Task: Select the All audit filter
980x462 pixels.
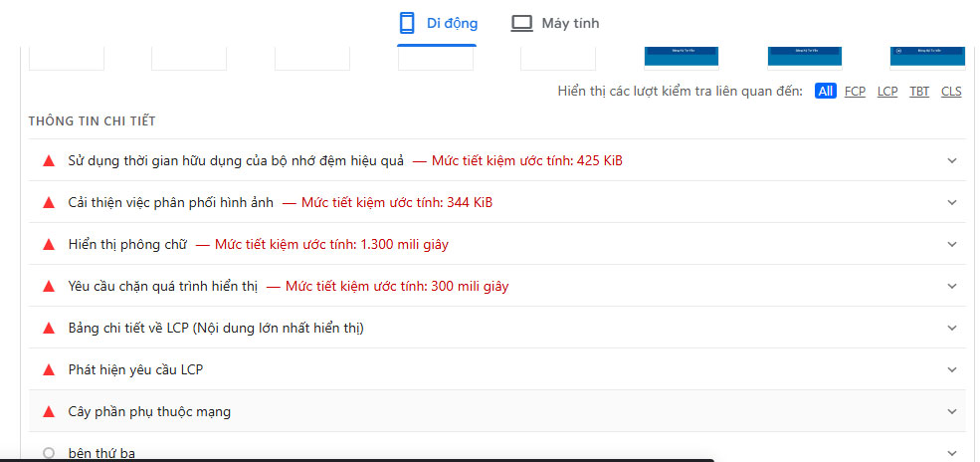Action: pyautogui.click(x=826, y=92)
